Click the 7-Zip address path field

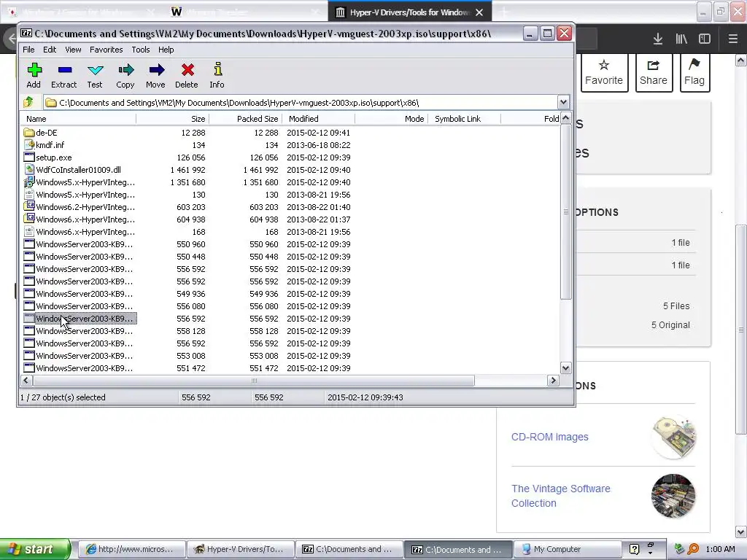(x=301, y=102)
